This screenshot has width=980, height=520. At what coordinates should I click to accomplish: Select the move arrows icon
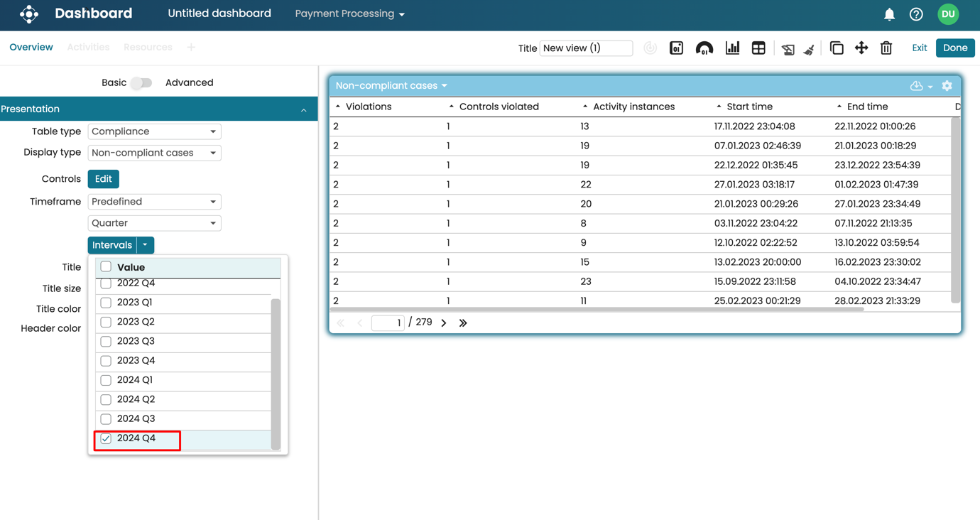coord(861,48)
